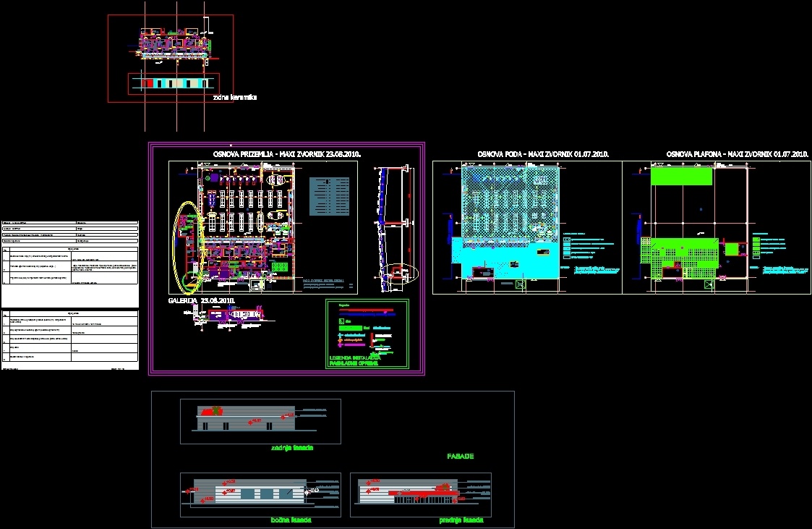Select the cyan symbol in the legend
Screen dimensions: 812x529
click(x=340, y=335)
